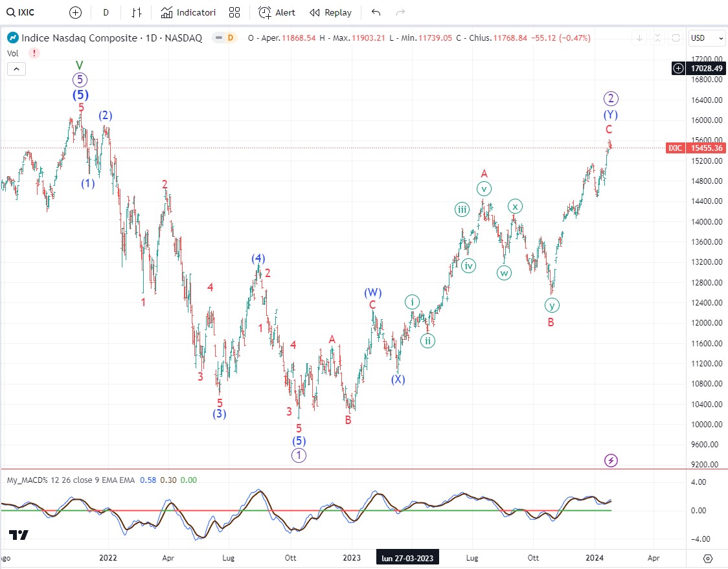Image resolution: width=728 pixels, height=569 pixels.
Task: Click the 12000.00 price axis label
Action: tap(707, 323)
